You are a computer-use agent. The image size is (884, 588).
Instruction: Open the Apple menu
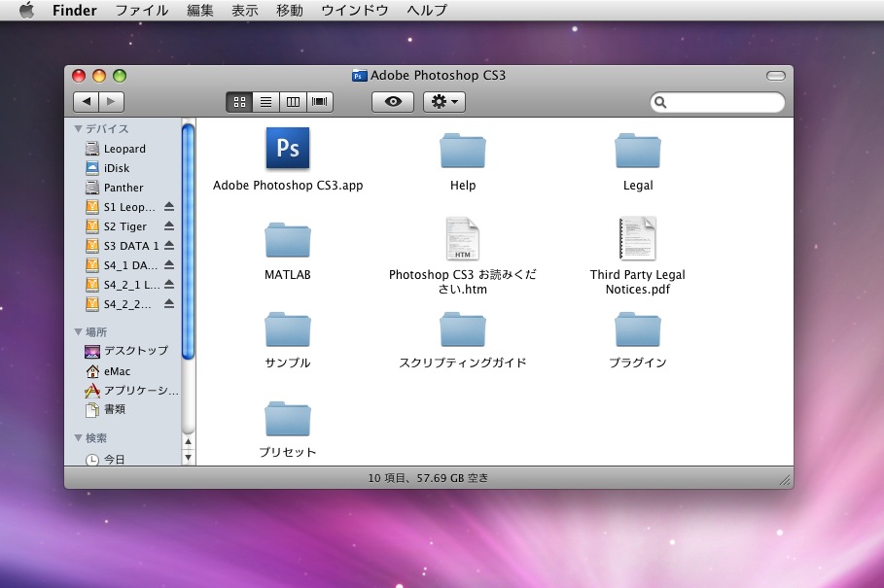26,10
